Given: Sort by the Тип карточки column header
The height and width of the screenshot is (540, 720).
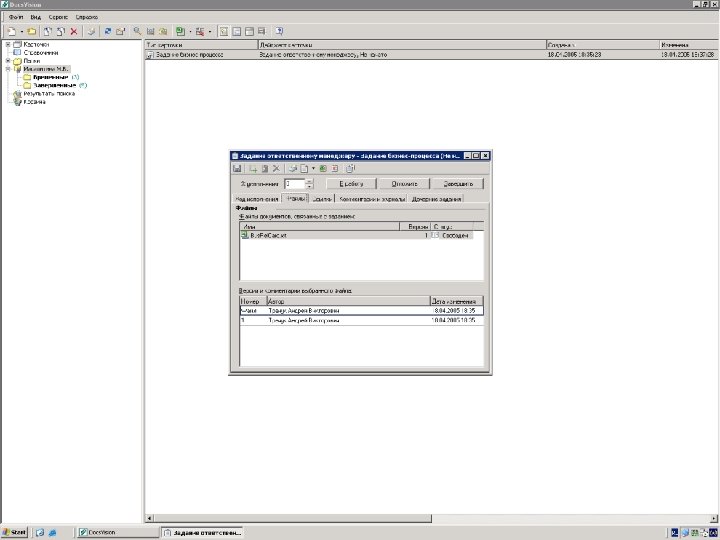Looking at the screenshot, I should pos(202,45).
